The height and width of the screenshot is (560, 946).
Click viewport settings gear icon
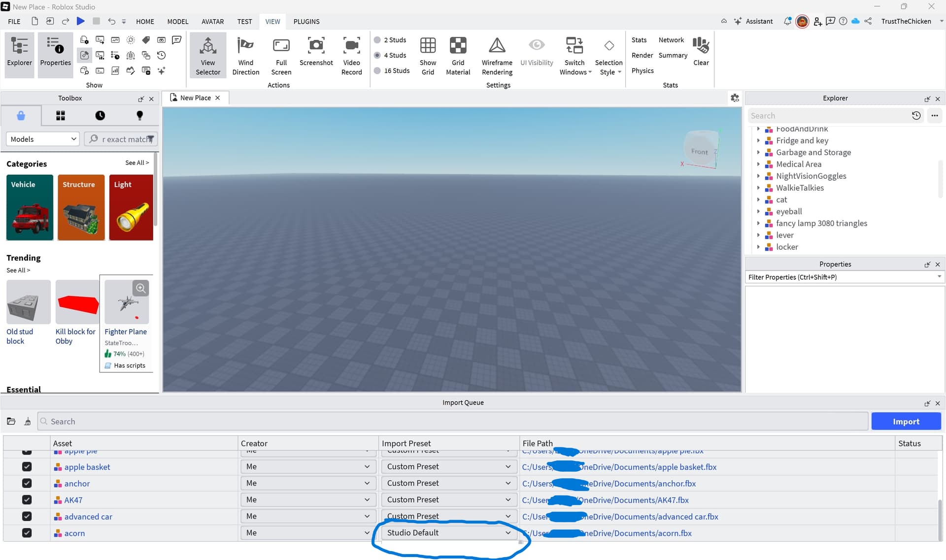(735, 98)
